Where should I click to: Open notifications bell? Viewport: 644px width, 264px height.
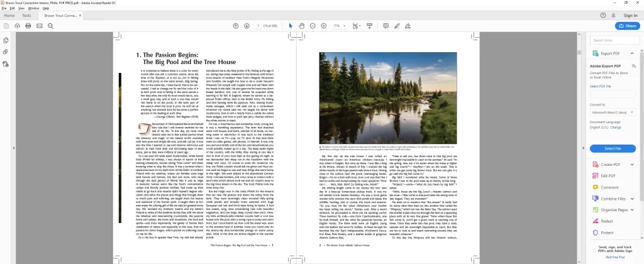613,16
